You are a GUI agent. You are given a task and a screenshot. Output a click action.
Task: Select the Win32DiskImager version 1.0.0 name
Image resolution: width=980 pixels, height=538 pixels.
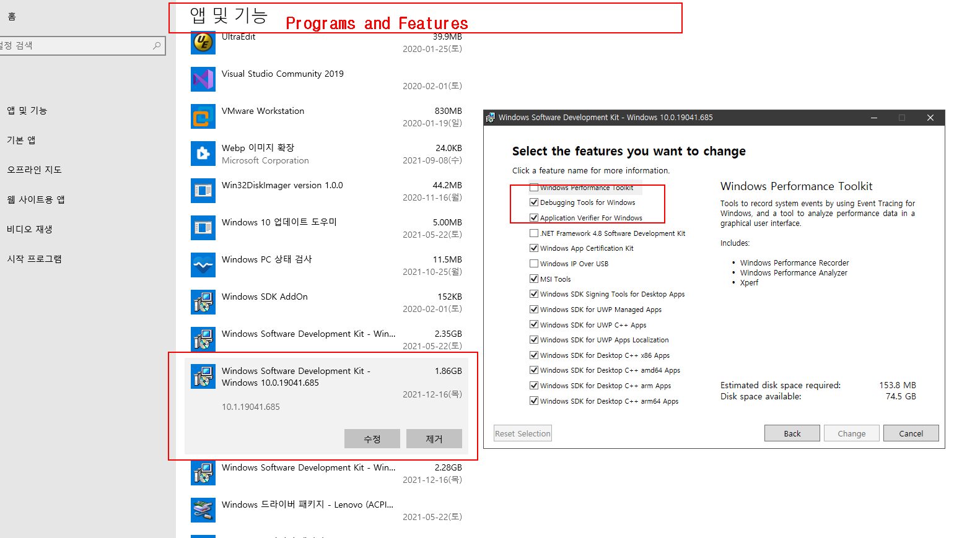282,185
